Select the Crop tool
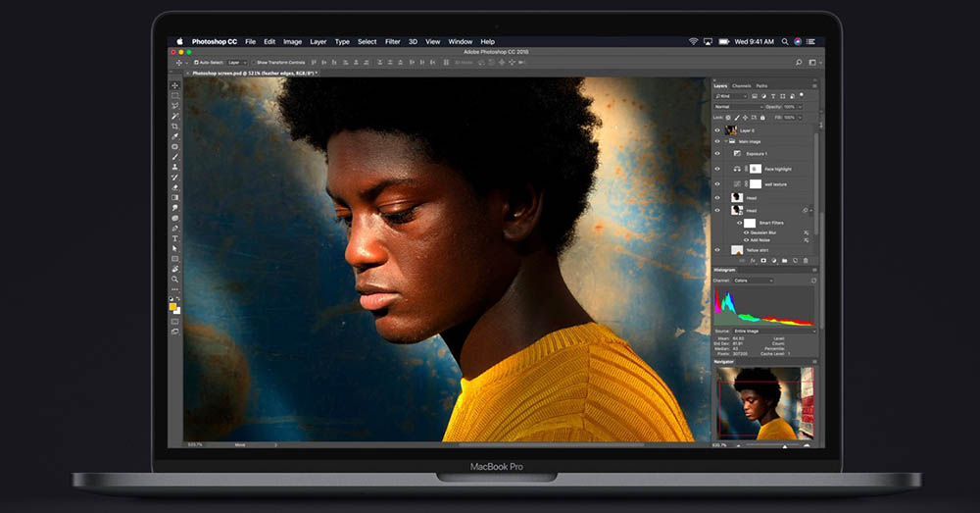 175,127
